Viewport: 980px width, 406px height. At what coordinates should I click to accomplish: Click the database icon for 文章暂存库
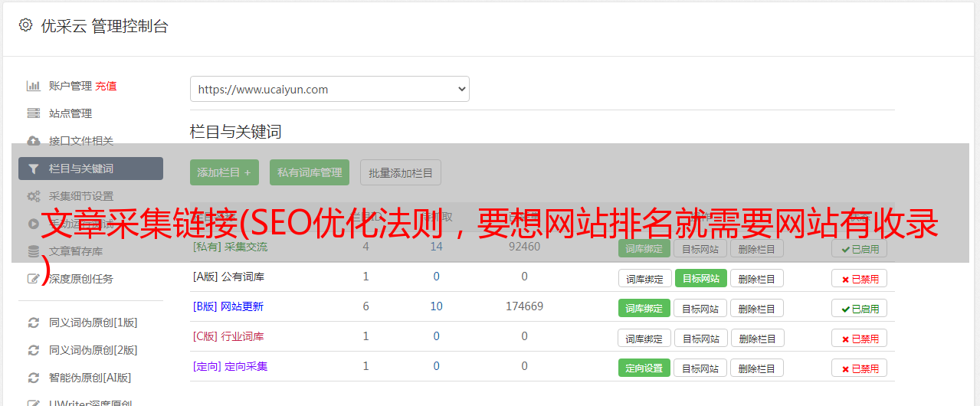pyautogui.click(x=34, y=251)
